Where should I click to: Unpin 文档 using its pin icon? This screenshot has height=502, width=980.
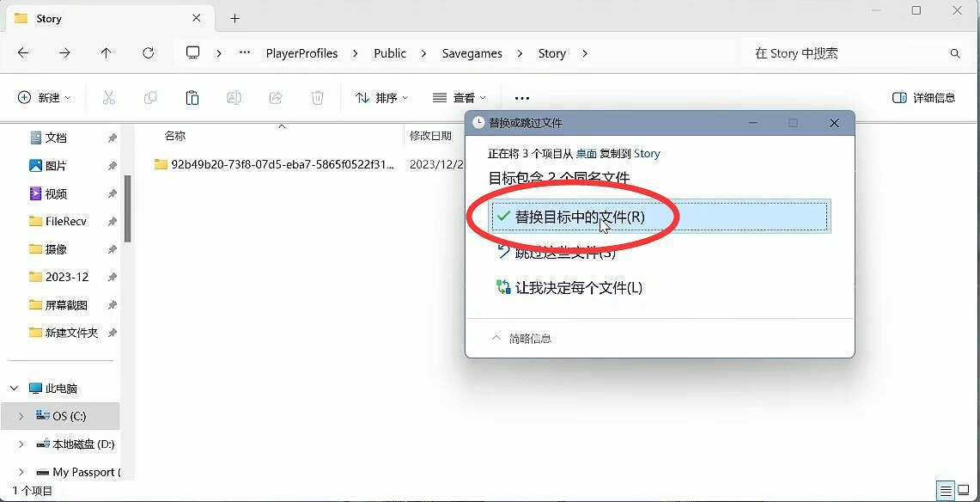(113, 138)
